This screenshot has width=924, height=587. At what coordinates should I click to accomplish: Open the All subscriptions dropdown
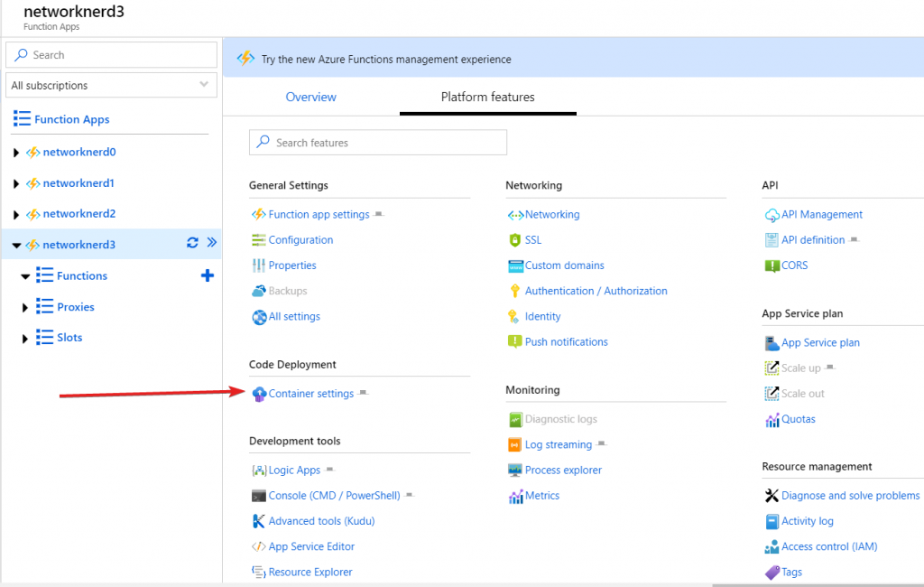[111, 85]
